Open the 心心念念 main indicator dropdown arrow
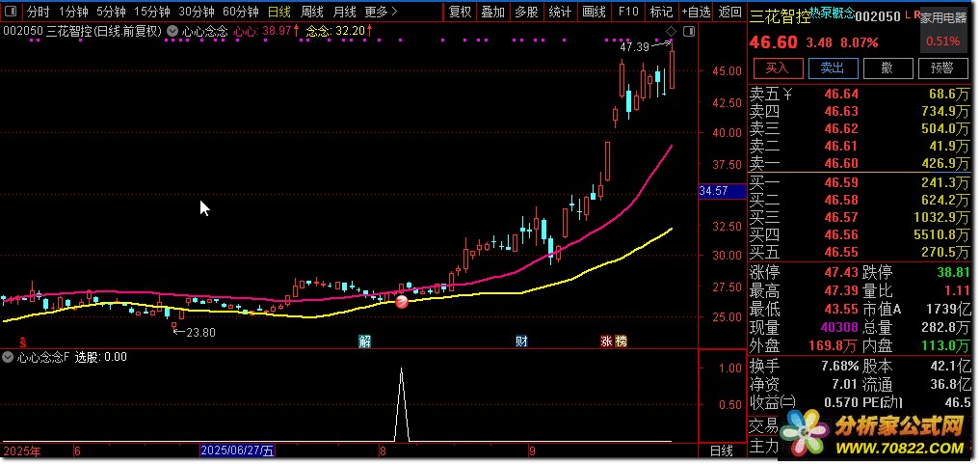 173,31
